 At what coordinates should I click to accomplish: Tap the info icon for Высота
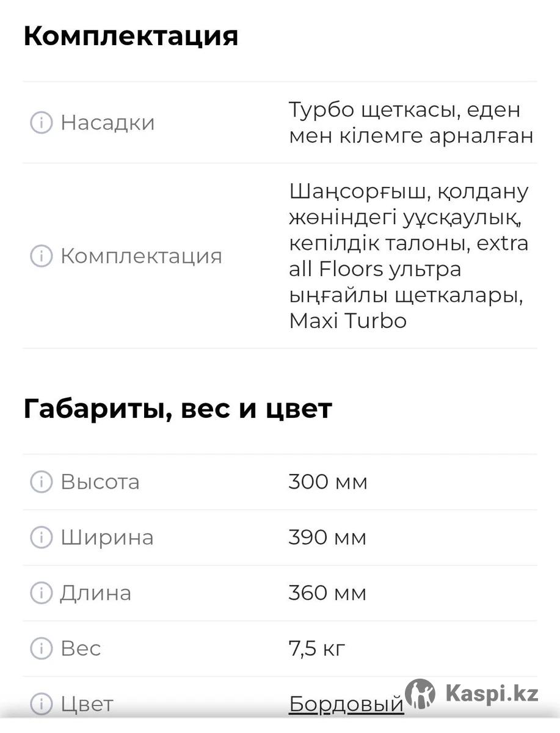(41, 482)
